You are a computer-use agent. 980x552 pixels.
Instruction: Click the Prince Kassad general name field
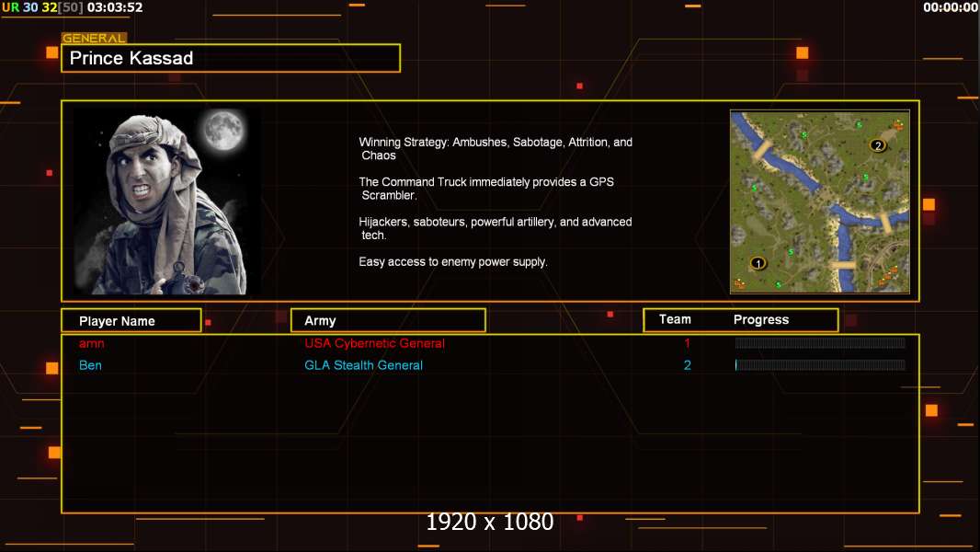(231, 58)
